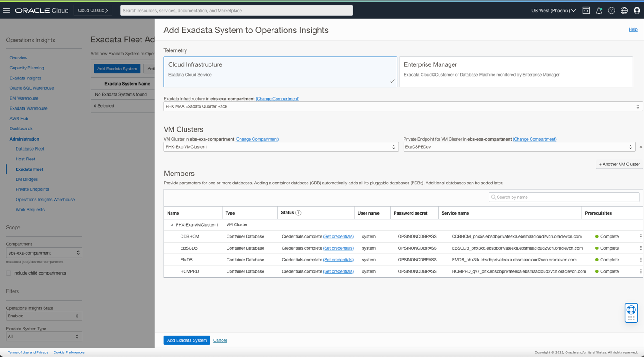Open the VM Cluster dropdown

(281, 147)
